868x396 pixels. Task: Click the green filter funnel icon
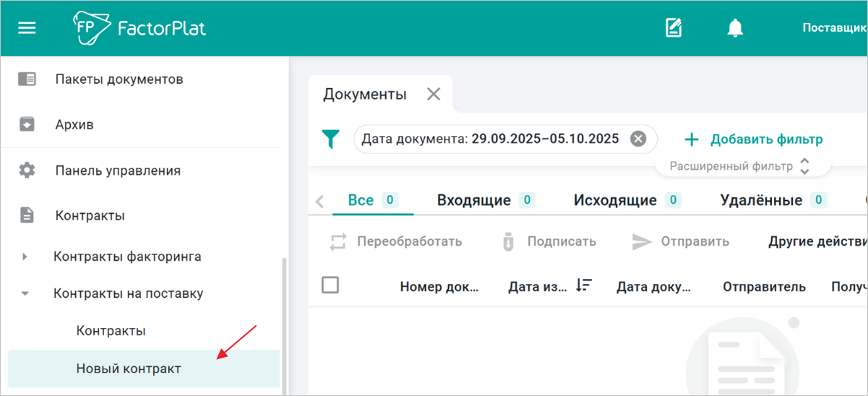(x=331, y=139)
